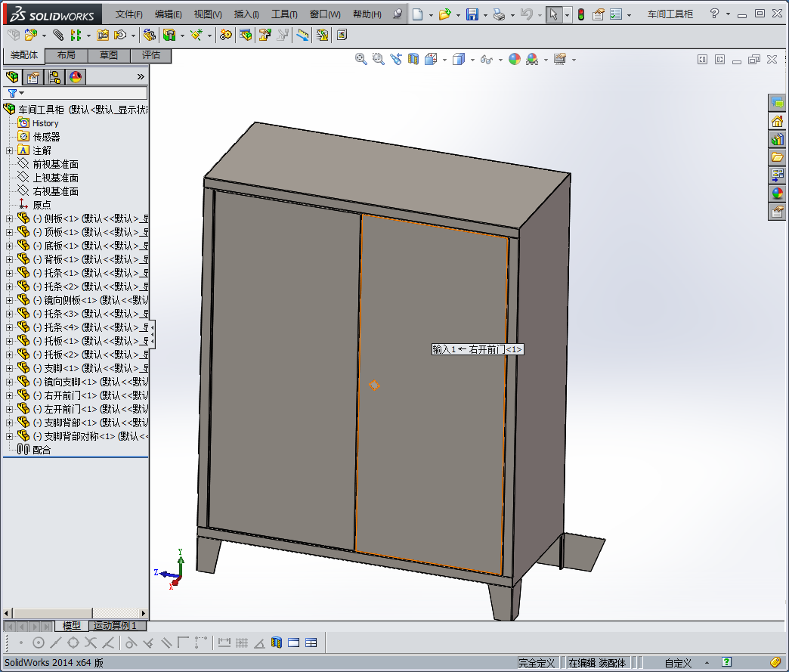Open the PropertyManager tab icon
The width and height of the screenshot is (789, 672).
coord(33,76)
